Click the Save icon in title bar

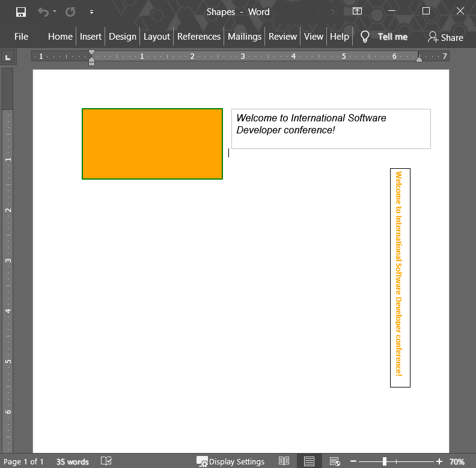(21, 12)
